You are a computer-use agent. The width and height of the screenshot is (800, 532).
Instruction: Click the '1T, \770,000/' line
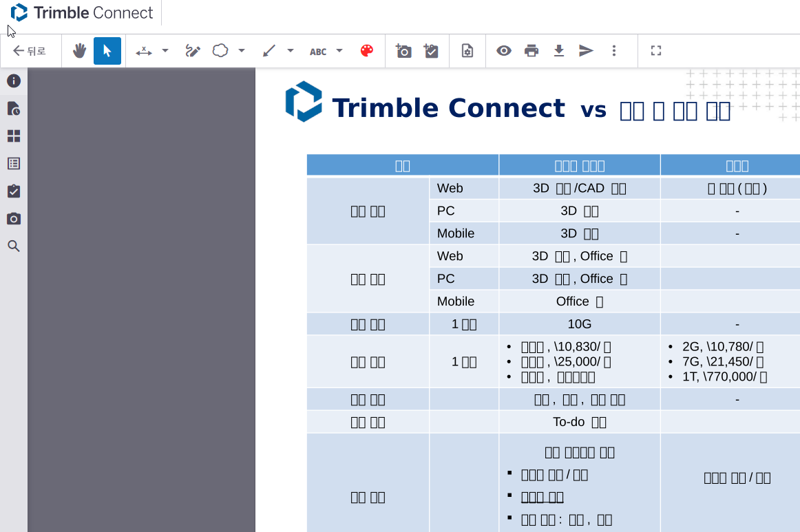(x=724, y=377)
